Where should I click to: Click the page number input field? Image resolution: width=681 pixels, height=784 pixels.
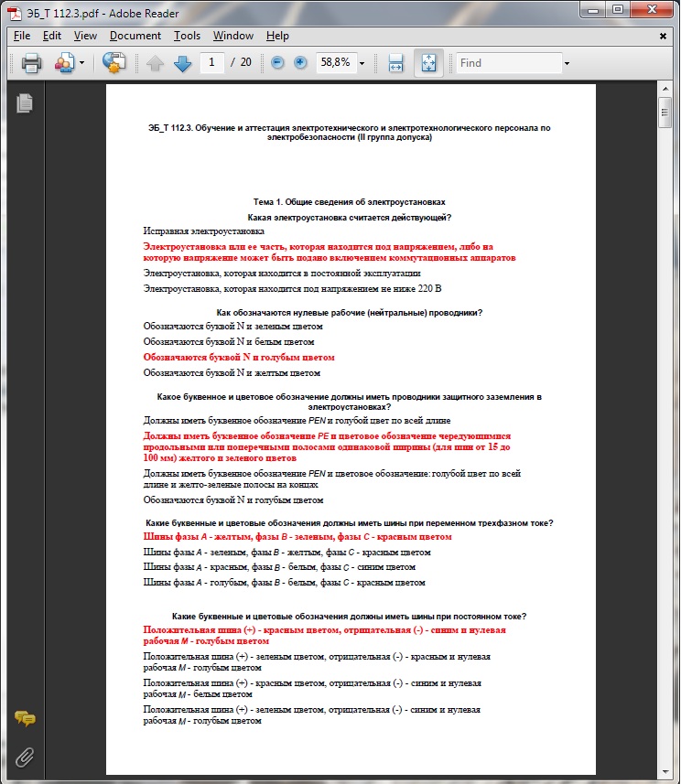pos(212,63)
